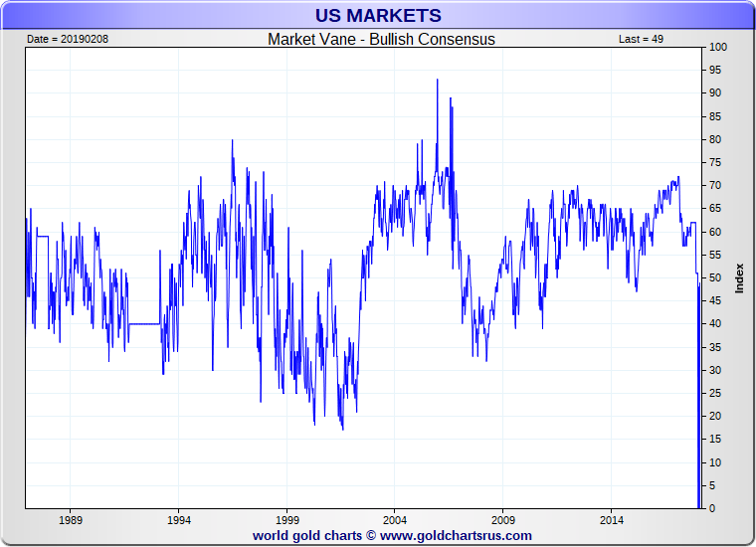Click the 85 y-axis tick label
The image size is (756, 547).
715,116
